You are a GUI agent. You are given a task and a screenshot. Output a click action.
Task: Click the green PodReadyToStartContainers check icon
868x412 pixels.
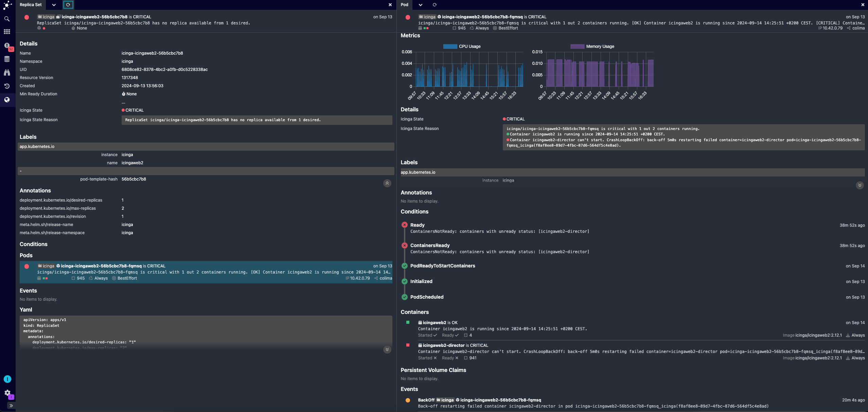404,266
